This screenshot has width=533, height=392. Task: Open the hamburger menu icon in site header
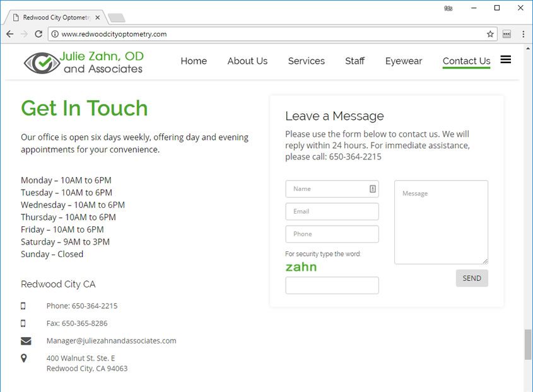pos(505,60)
